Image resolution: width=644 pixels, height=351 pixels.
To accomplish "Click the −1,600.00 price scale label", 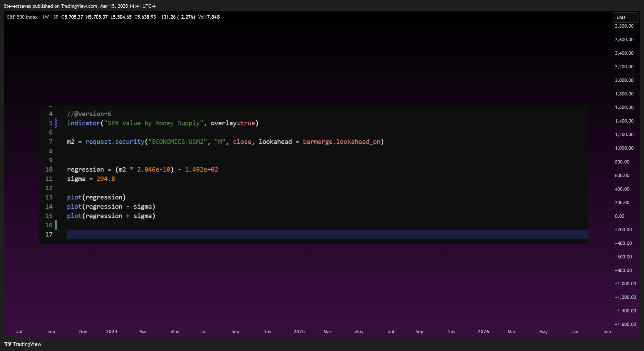I will (x=625, y=324).
